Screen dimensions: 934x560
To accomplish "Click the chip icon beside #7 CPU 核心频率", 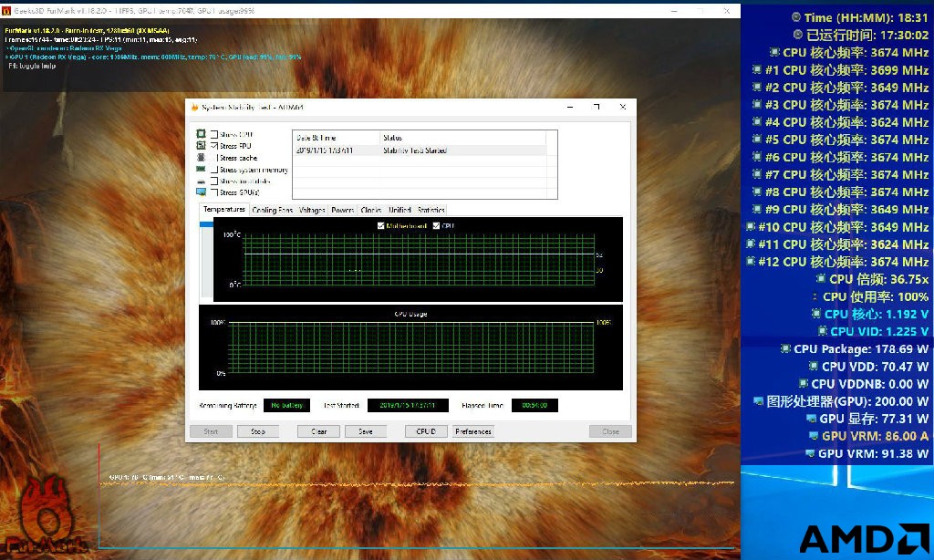I will point(756,174).
